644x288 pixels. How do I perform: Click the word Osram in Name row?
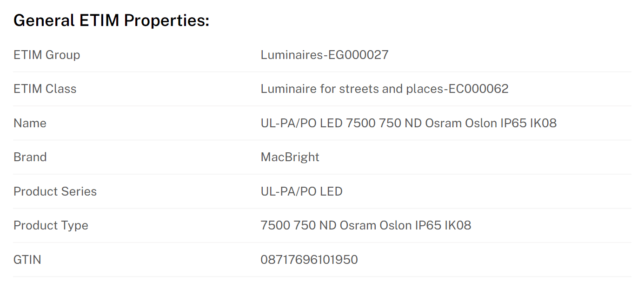click(x=444, y=123)
